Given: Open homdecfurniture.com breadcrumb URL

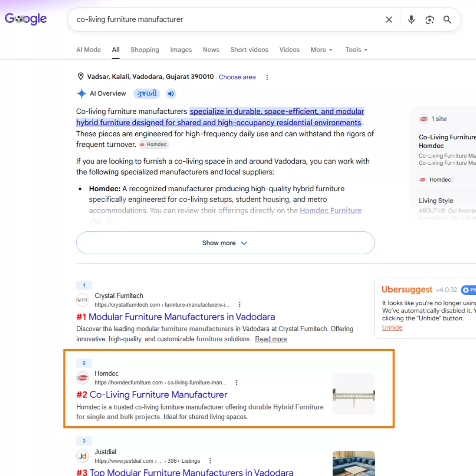Looking at the screenshot, I should click(x=160, y=383).
